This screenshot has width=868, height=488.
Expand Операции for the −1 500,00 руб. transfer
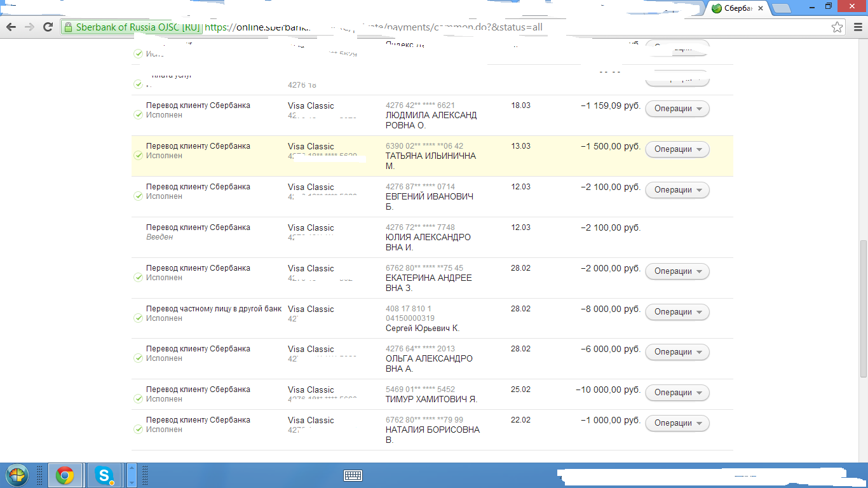(677, 149)
